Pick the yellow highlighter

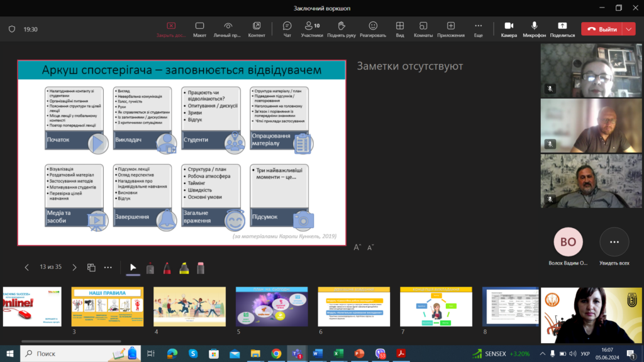[x=184, y=268]
